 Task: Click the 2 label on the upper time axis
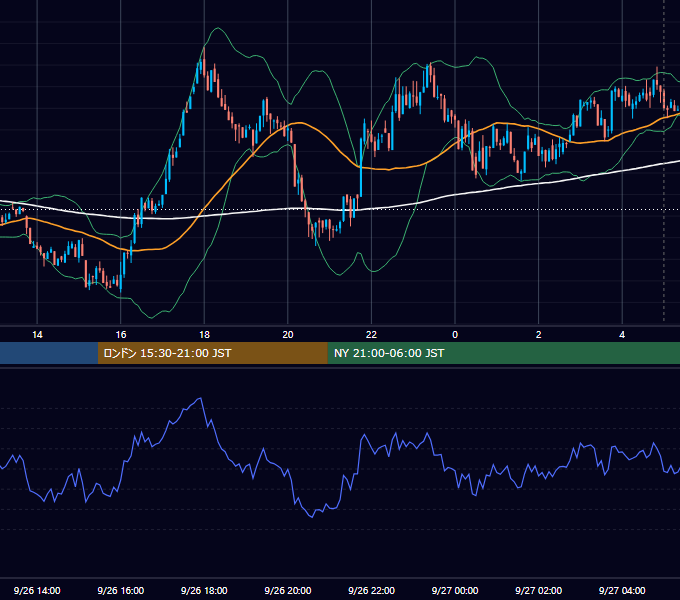tap(539, 335)
